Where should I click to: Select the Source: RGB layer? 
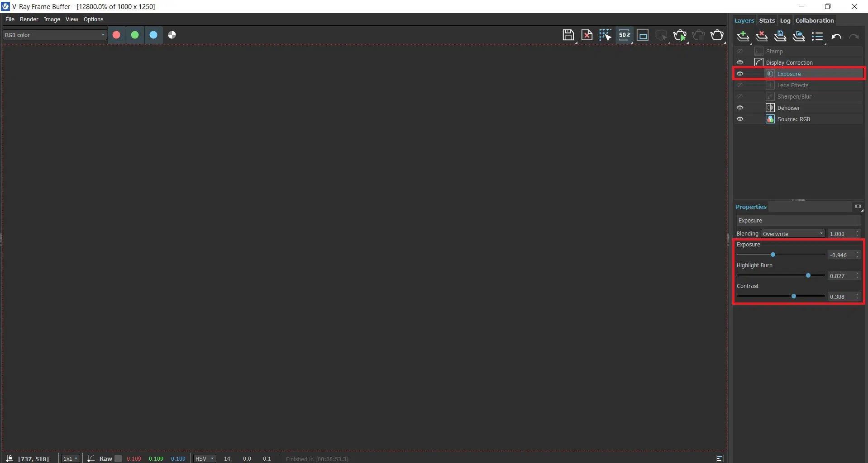(793, 119)
